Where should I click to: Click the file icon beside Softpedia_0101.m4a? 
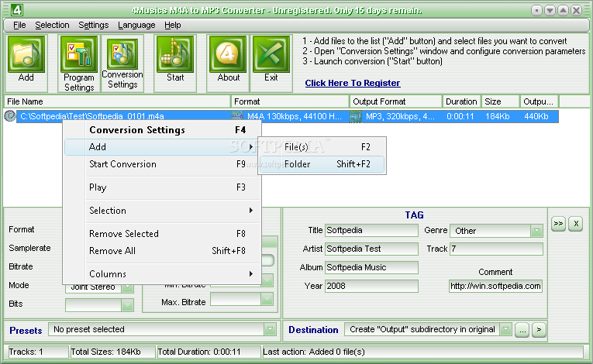point(10,116)
